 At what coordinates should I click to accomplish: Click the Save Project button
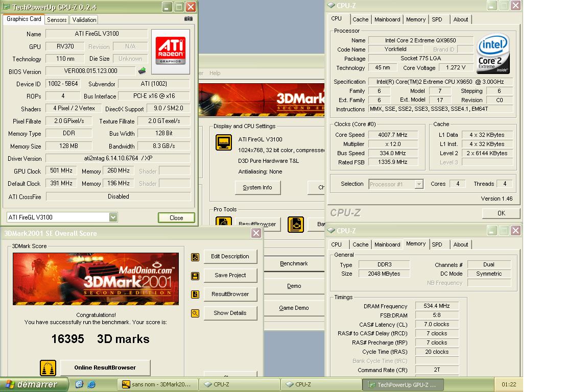(230, 276)
